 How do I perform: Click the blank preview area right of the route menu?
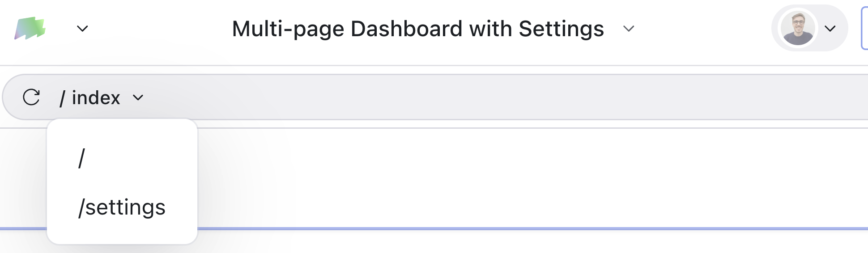[x=492, y=179]
